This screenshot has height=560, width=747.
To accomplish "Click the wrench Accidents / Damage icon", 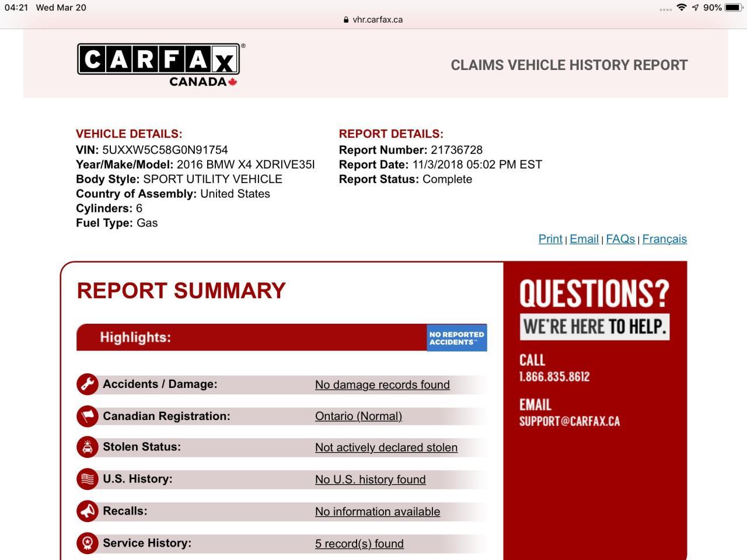I will [x=87, y=384].
